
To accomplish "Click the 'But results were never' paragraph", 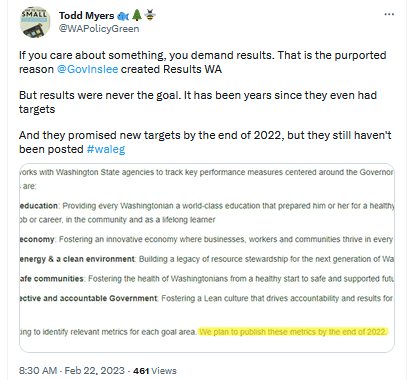I will pyautogui.click(x=198, y=102).
